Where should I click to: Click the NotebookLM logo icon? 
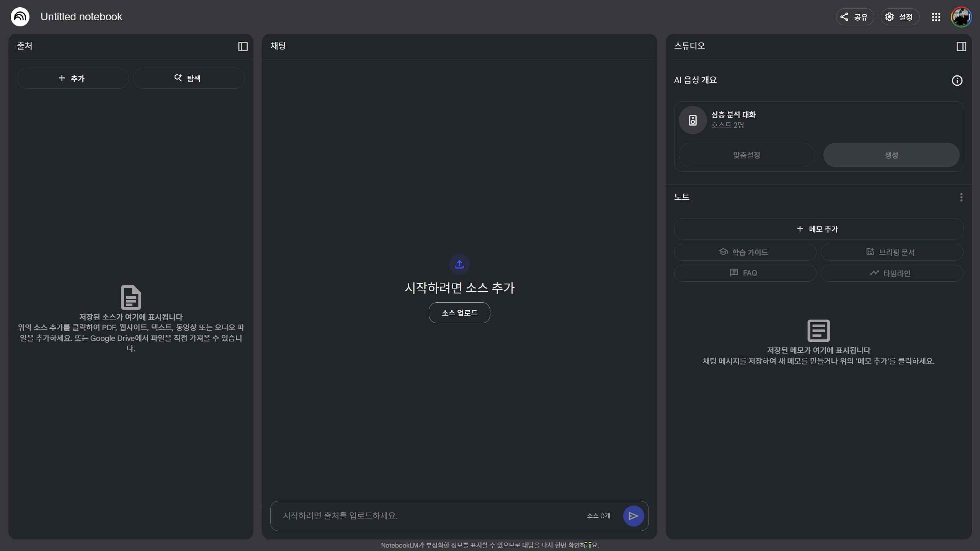20,17
